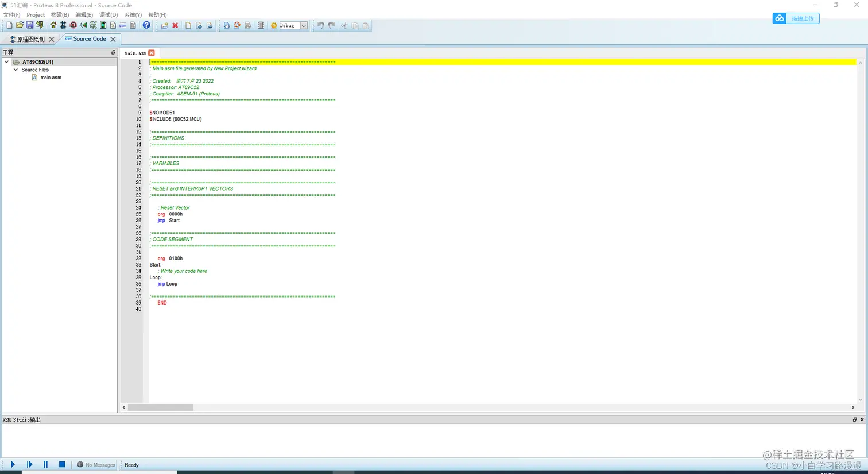
Task: Open the Project menu
Action: [36, 15]
